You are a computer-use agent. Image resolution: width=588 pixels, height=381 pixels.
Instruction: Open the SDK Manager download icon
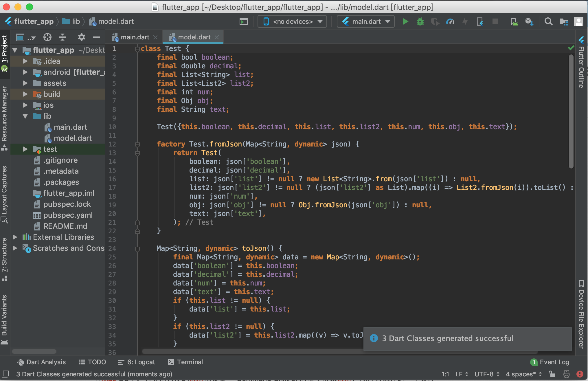click(529, 21)
